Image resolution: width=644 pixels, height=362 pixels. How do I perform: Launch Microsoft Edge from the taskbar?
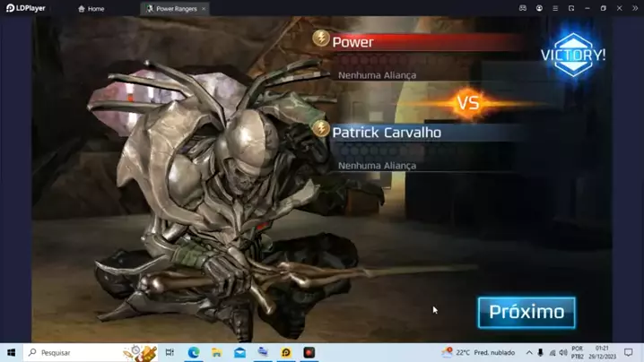194,352
